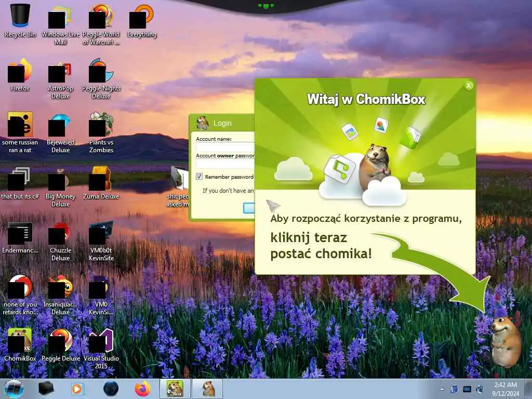Open the Action Center flag tray icon
The width and height of the screenshot is (532, 399).
coord(454,389)
